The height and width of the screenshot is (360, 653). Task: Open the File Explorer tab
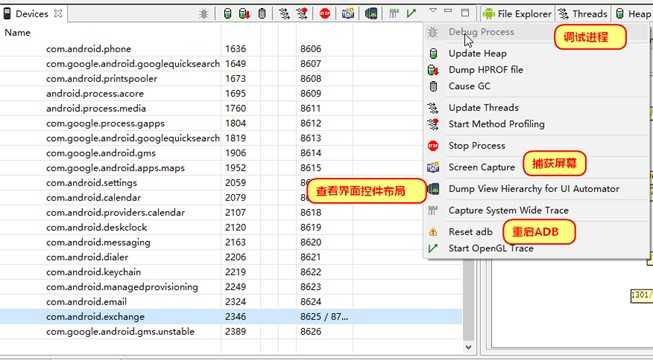point(518,14)
